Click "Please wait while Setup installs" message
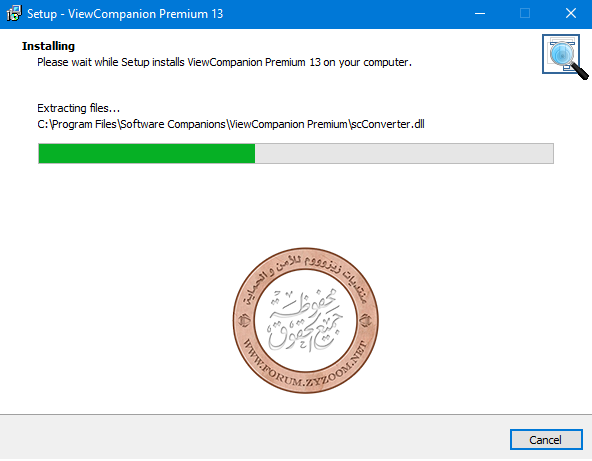Viewport: 592px width, 461px height. 224,62
